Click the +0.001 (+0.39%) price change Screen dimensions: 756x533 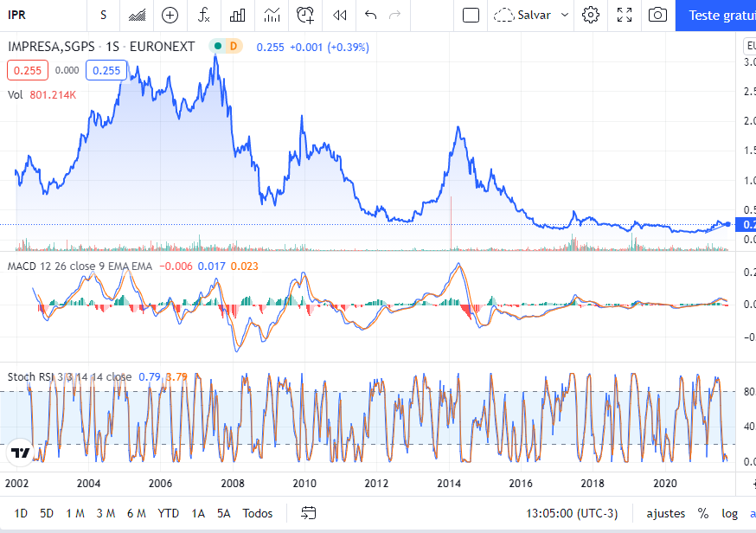[x=330, y=47]
